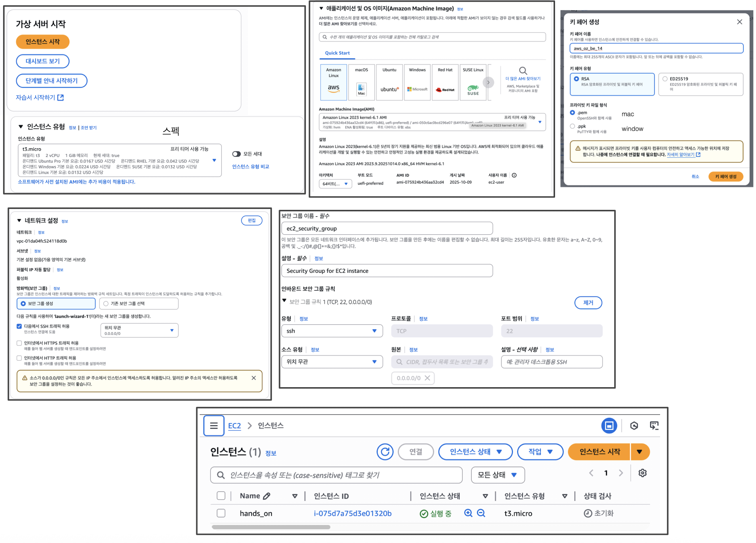Open the 모든 상태 filter dropdown

pos(498,475)
